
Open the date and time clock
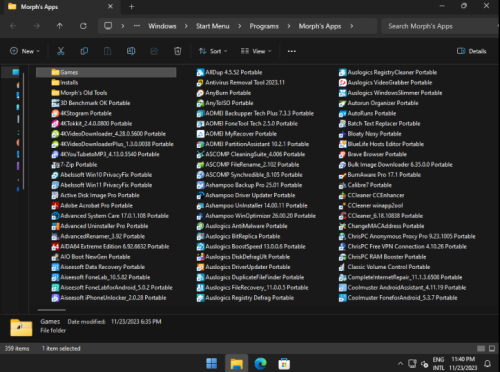(x=463, y=364)
